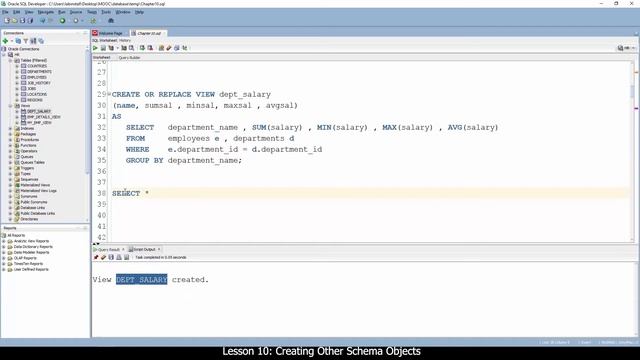This screenshot has width=640, height=360.
Task: Select the DEPT_SALARY view in tree
Action: pyautogui.click(x=39, y=111)
